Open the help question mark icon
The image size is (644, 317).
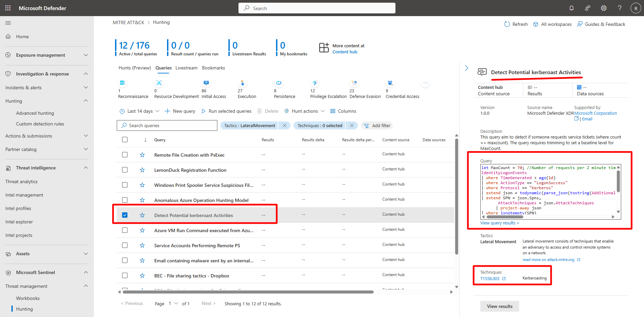pyautogui.click(x=620, y=8)
